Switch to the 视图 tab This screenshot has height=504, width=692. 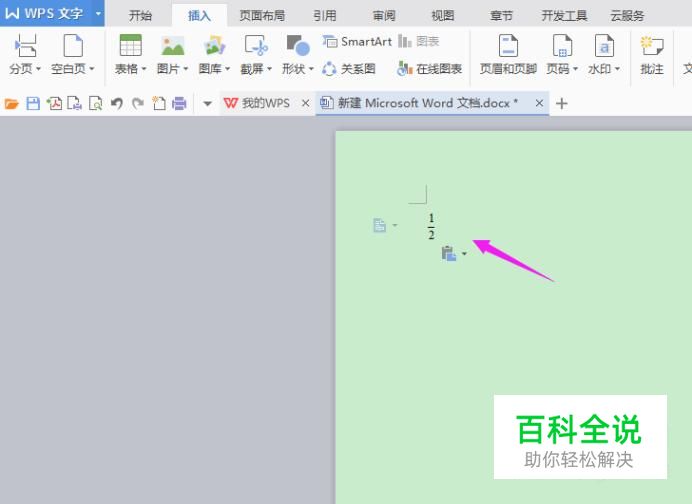(x=443, y=16)
